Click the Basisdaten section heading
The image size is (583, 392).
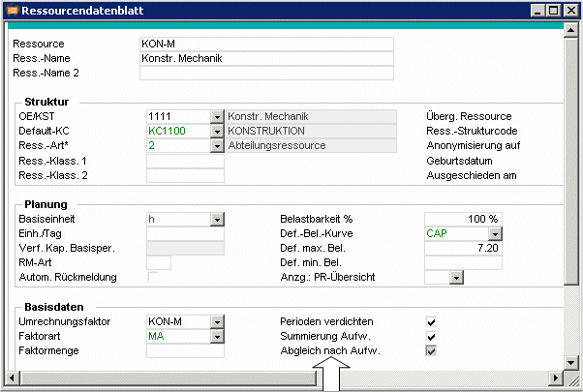pos(54,307)
